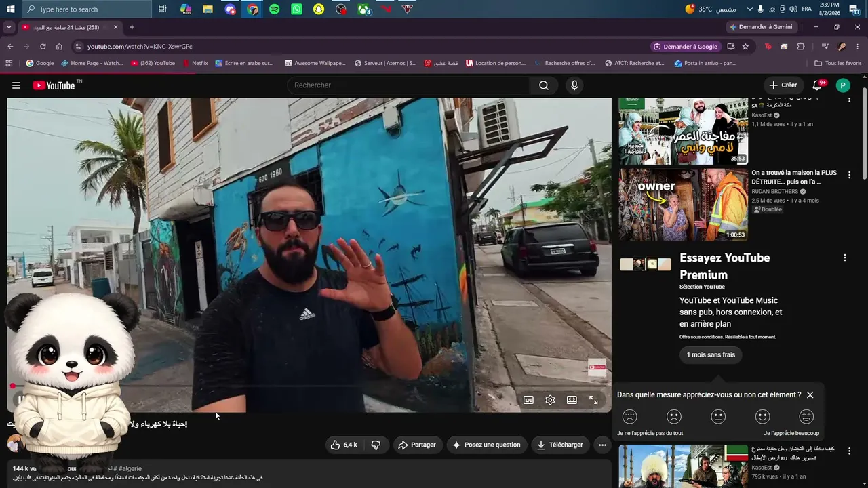The image size is (868, 488).
Task: Switch player to theater mode
Action: (x=572, y=400)
